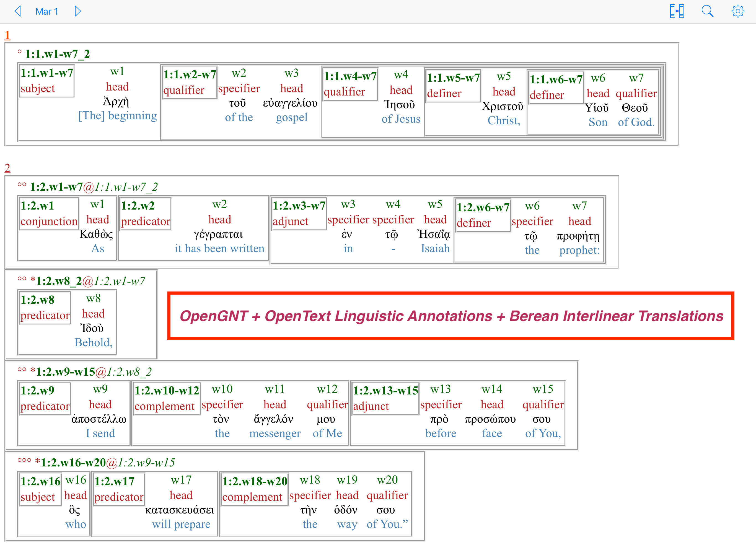This screenshot has height=555, width=756.
Task: Open the search magnifier icon
Action: point(707,11)
